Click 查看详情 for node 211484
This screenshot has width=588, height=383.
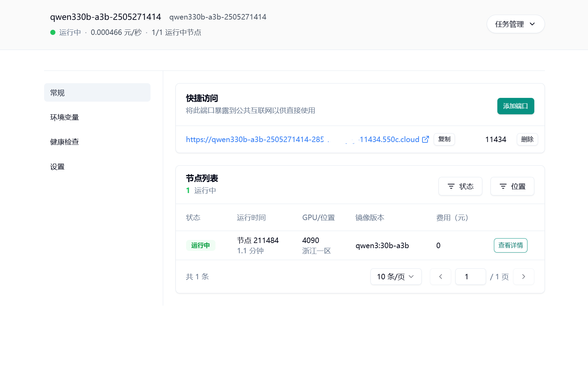(510, 245)
